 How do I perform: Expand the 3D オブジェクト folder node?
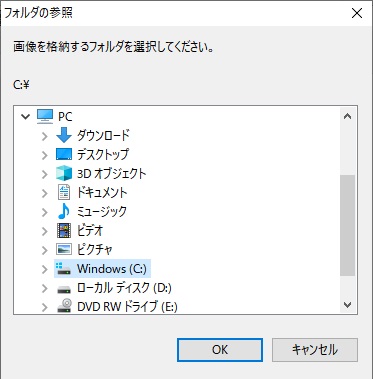[x=45, y=174]
